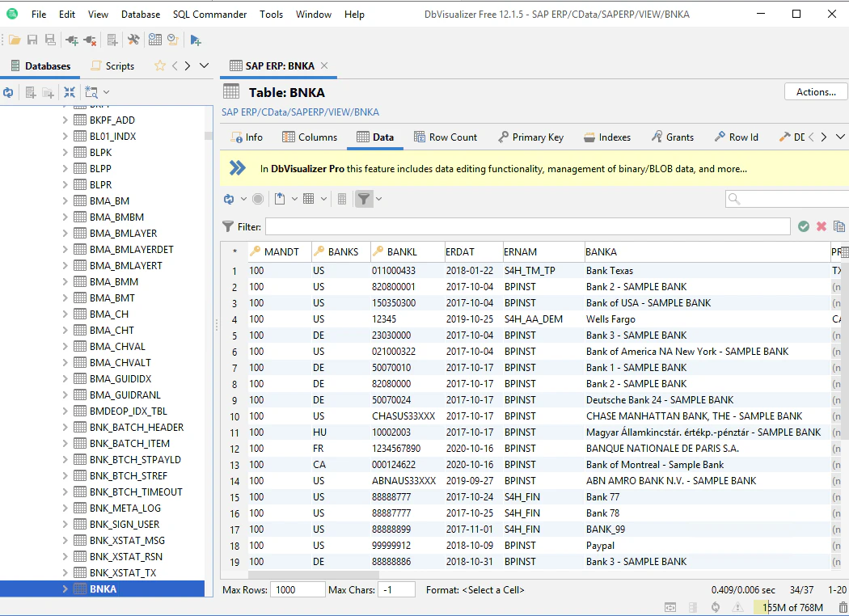The width and height of the screenshot is (849, 616).
Task: Clear the filter with the red X icon
Action: (x=822, y=226)
